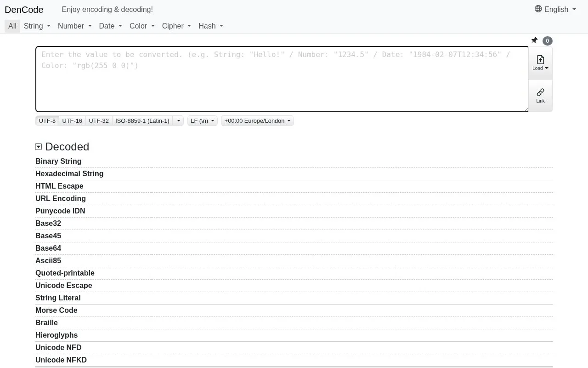Select UTF-32 encoding
The height and width of the screenshot is (368, 588).
pos(99,121)
